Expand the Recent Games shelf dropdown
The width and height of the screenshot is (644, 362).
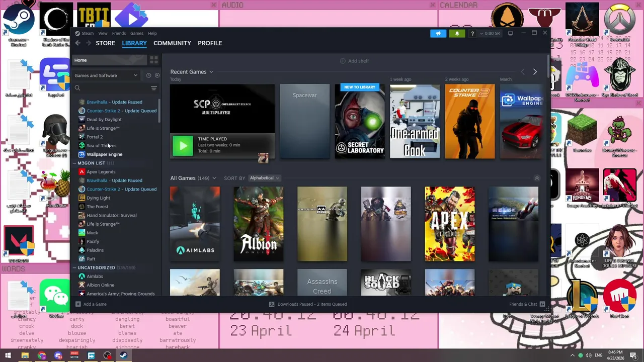point(211,72)
